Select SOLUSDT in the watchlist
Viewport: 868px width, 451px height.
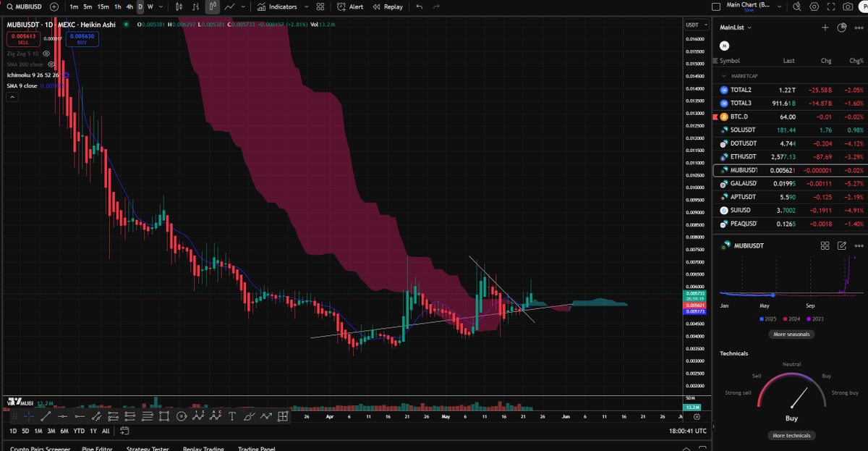(790, 130)
